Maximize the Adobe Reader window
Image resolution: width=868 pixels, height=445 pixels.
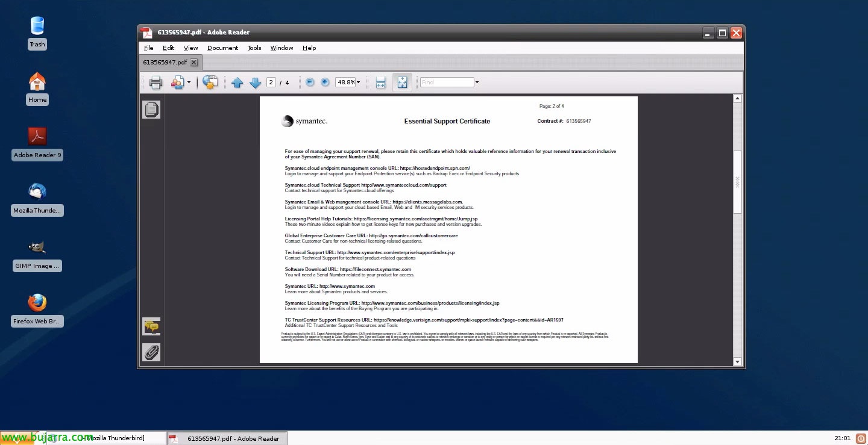722,33
